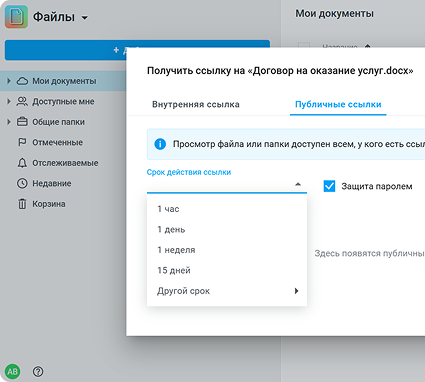425x382 pixels.
Task: Click the cloud icon next to Мои документы
Action: tap(22, 81)
